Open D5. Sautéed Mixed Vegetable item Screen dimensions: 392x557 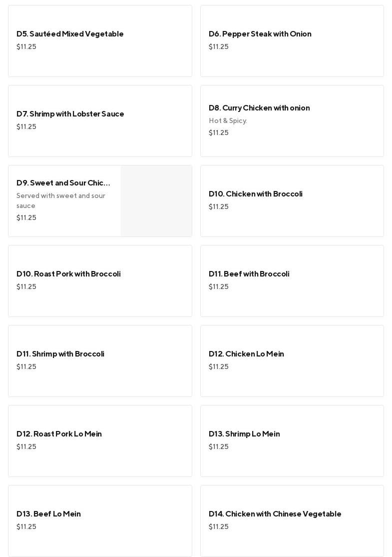(x=70, y=34)
